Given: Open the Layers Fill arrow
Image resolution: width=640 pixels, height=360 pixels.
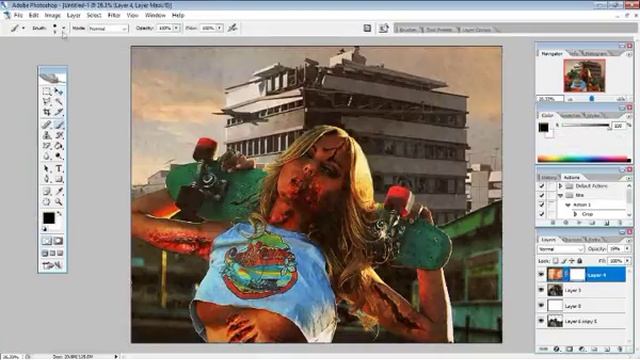Looking at the screenshot, I should 627,260.
